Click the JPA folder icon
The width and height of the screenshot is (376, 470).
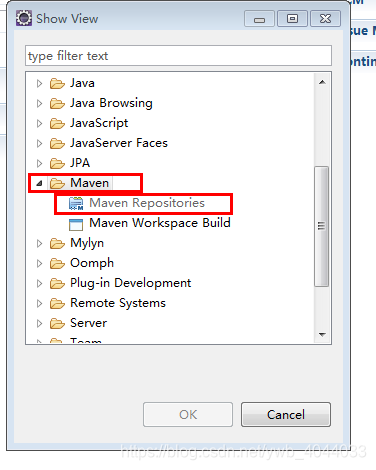(57, 163)
